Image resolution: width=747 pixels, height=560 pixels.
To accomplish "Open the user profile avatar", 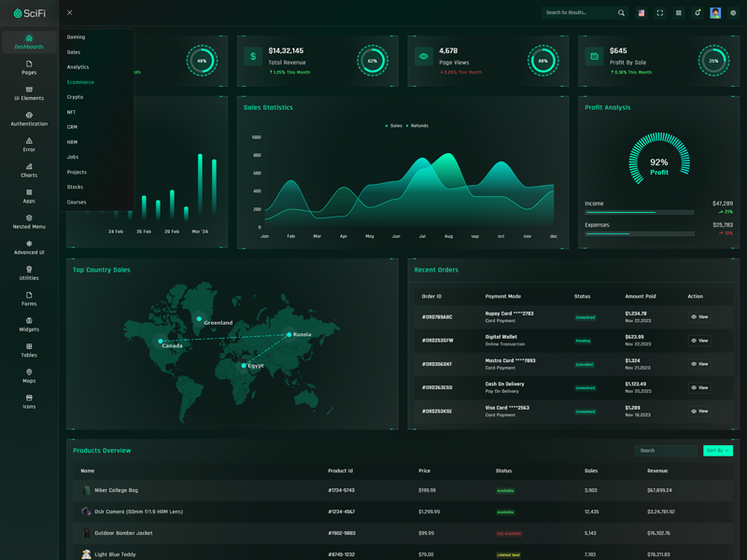I will point(715,13).
